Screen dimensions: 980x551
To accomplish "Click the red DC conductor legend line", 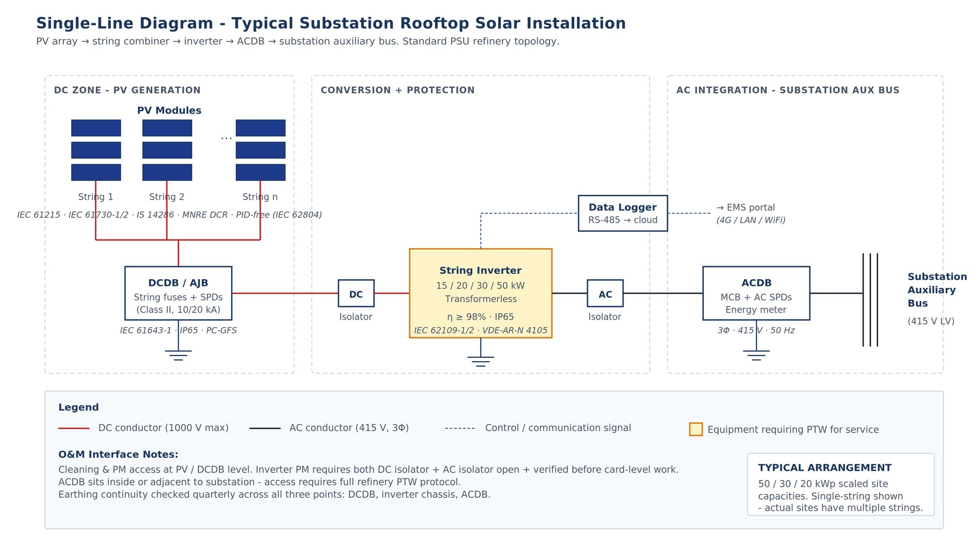I will pos(74,428).
